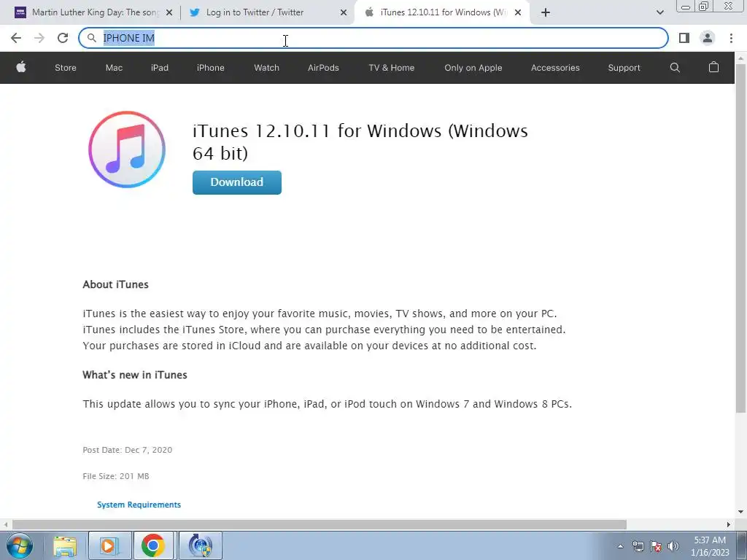Click the Post Date: Dec 7, 2020 text
The height and width of the screenshot is (560, 747).
[x=127, y=450]
